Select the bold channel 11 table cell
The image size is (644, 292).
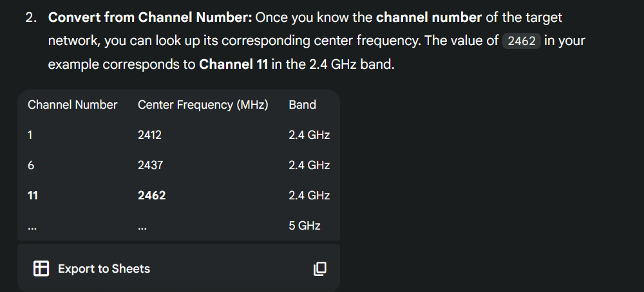coord(33,196)
